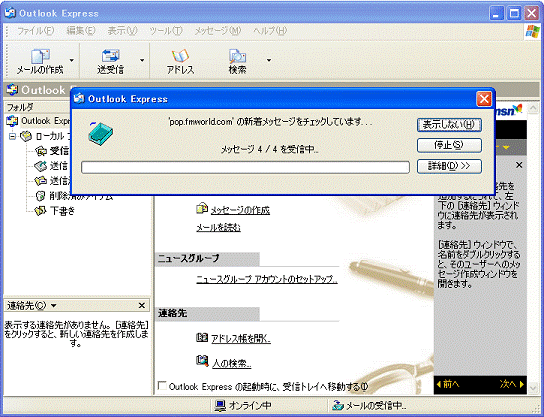
Task: Open the ツール(T) menu
Action: [x=166, y=31]
